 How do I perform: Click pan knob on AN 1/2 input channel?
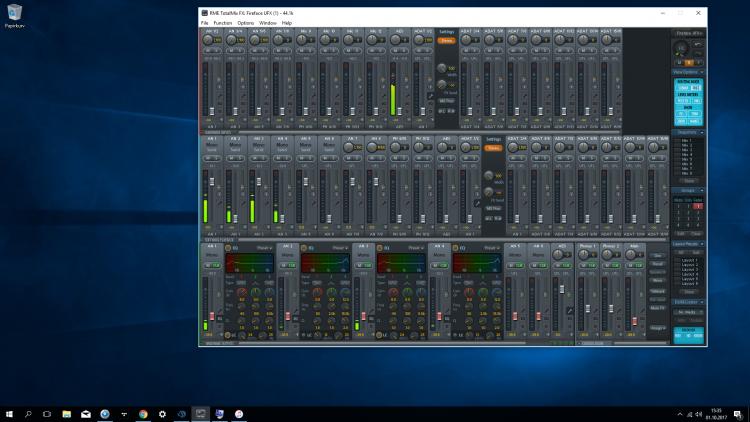(x=208, y=40)
